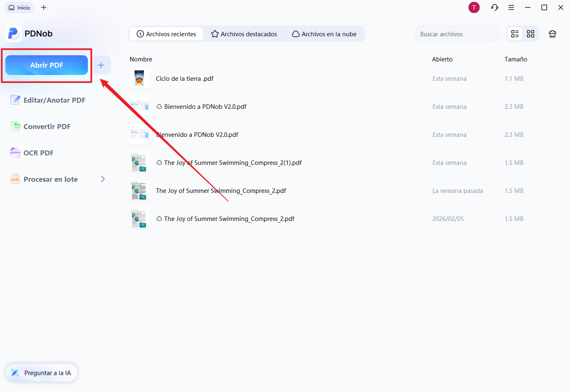Expand the Procesar en lote submenu arrow
The image size is (569, 392).
pos(103,179)
